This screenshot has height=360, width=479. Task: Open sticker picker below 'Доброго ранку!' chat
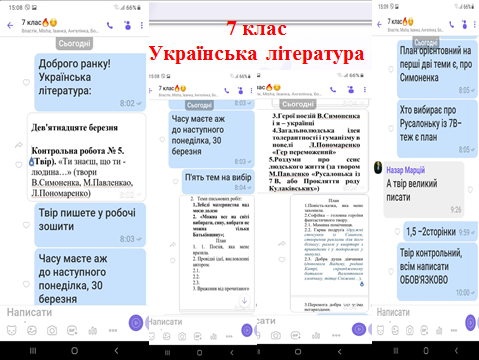pos(12,330)
